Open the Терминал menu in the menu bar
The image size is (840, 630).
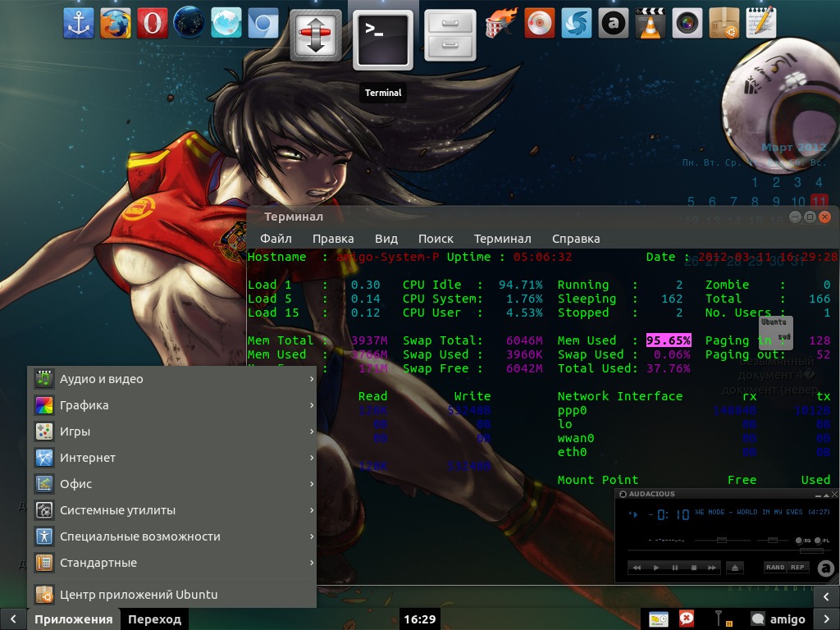point(503,239)
